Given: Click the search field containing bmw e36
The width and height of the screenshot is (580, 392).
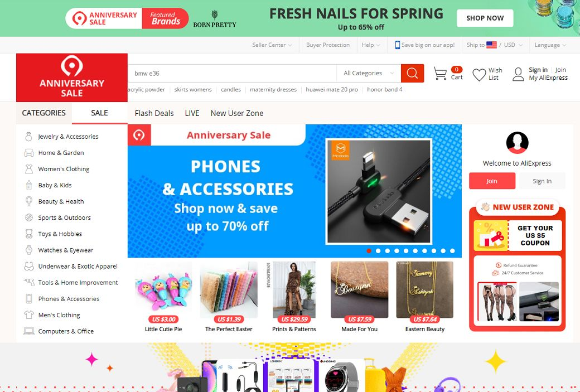Looking at the screenshot, I should click(x=233, y=73).
